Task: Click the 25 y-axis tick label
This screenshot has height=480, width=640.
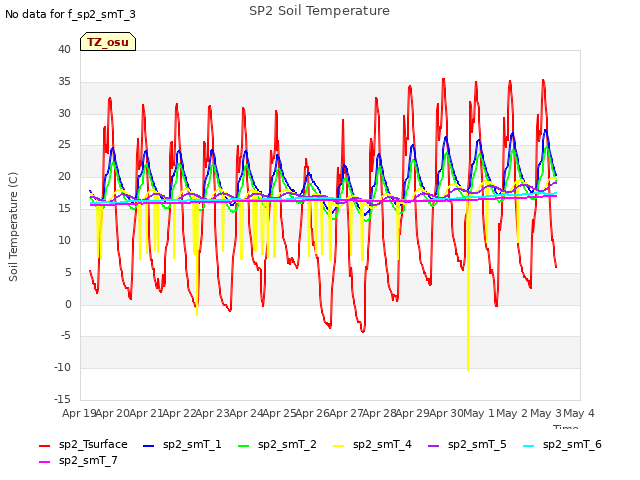Action: tap(64, 144)
